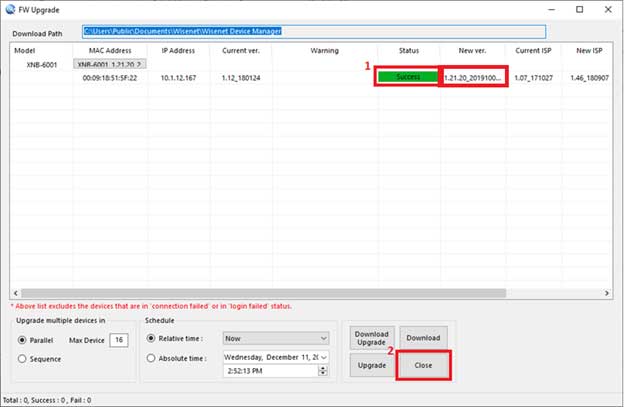
Task: Select the Sequence radio button
Action: tap(22, 358)
